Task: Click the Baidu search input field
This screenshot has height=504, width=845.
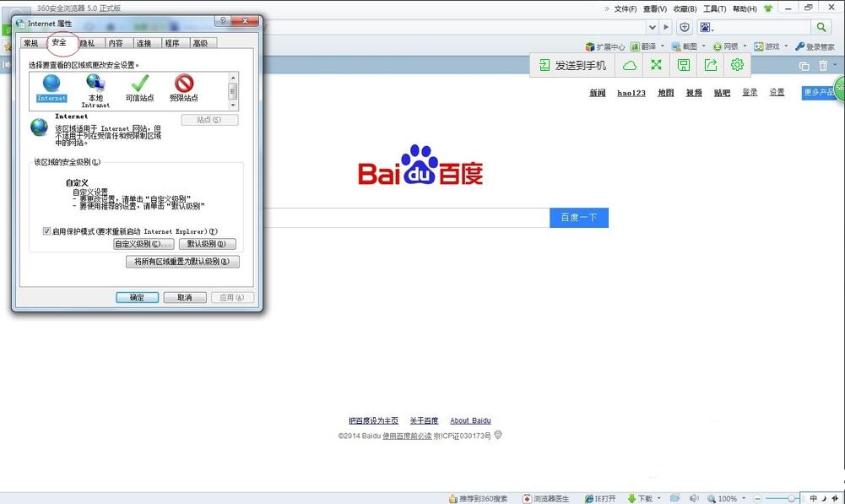Action: click(406, 218)
